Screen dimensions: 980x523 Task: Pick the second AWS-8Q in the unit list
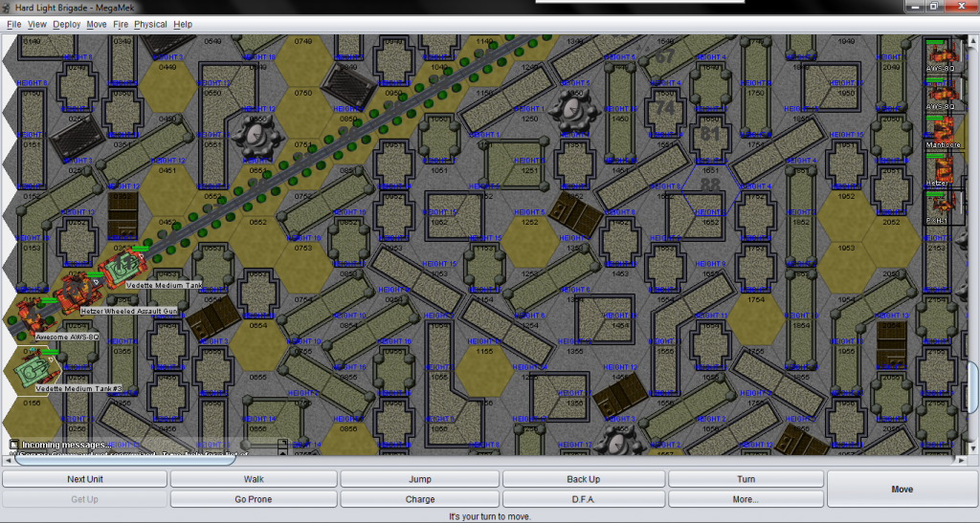click(941, 93)
